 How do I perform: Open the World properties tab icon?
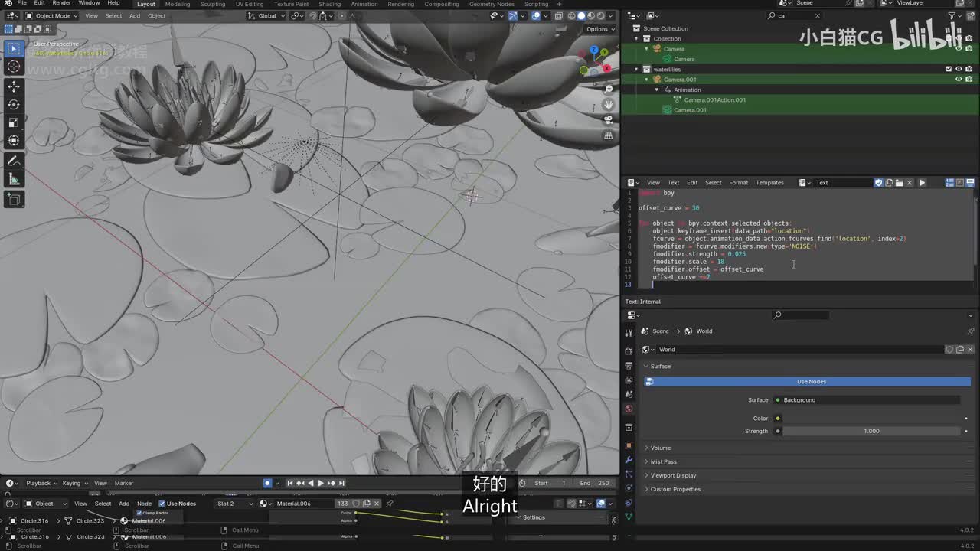tap(629, 409)
